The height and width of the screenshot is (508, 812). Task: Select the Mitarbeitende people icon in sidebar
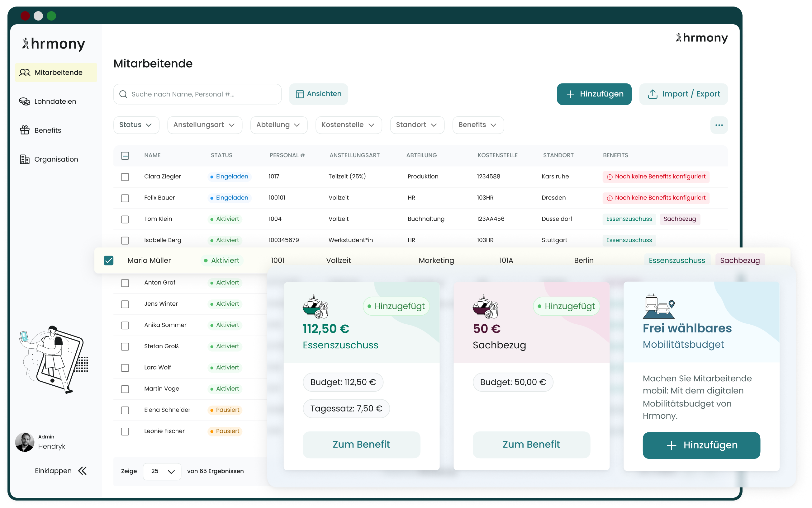[x=25, y=72]
